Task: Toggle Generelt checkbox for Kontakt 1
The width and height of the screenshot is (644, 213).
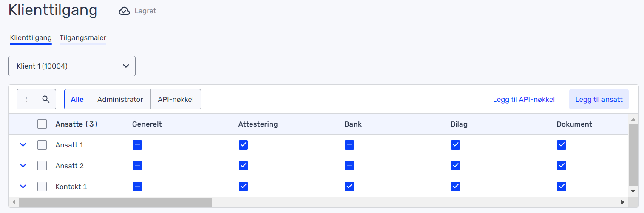Action: [x=137, y=187]
